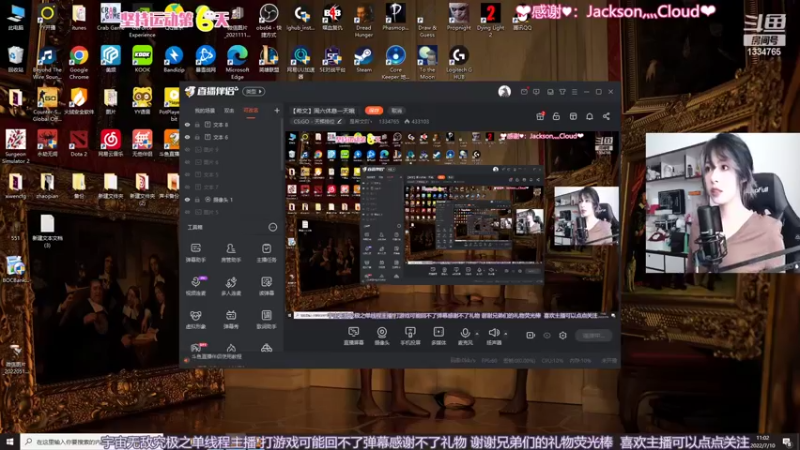This screenshot has height=450, width=800.
Task: Open the 多人连麦 tool icon
Action: (x=231, y=286)
